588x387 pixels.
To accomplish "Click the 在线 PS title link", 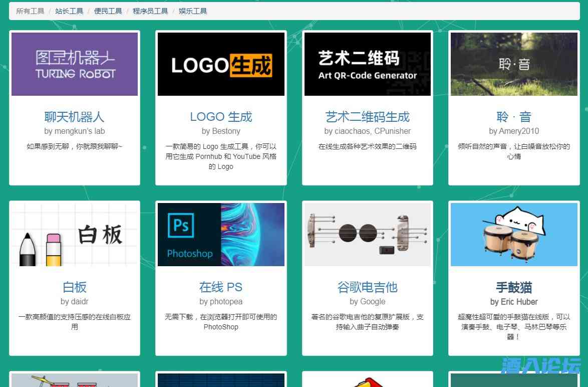I will 221,287.
